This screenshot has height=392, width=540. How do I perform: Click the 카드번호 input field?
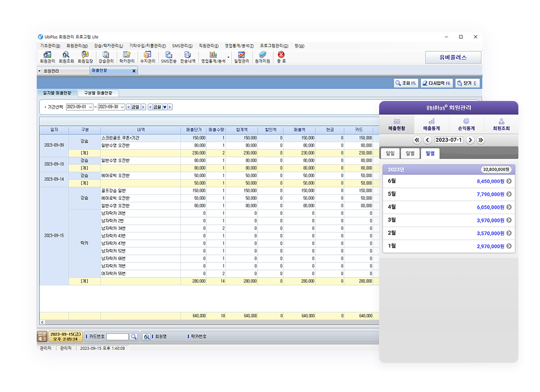[117, 336]
